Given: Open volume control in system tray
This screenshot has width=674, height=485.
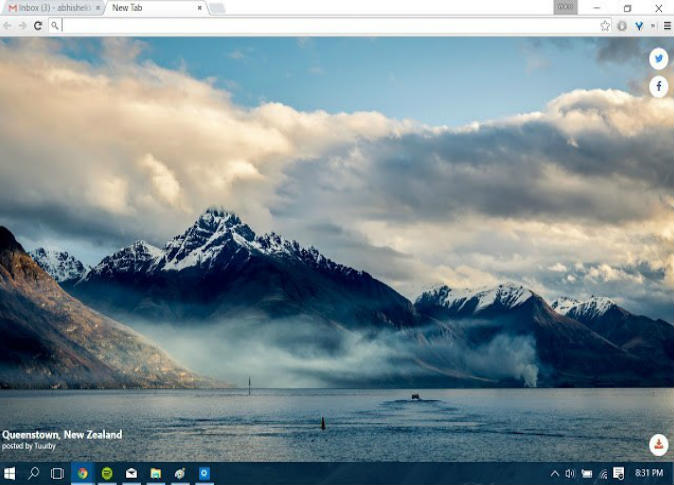Looking at the screenshot, I should (x=570, y=473).
